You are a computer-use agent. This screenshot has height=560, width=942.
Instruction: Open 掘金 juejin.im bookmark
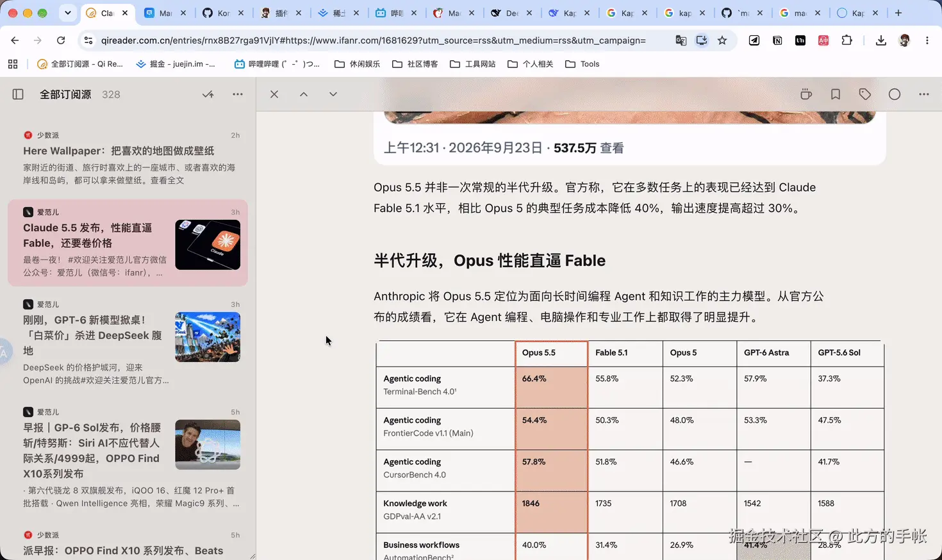pyautogui.click(x=176, y=64)
